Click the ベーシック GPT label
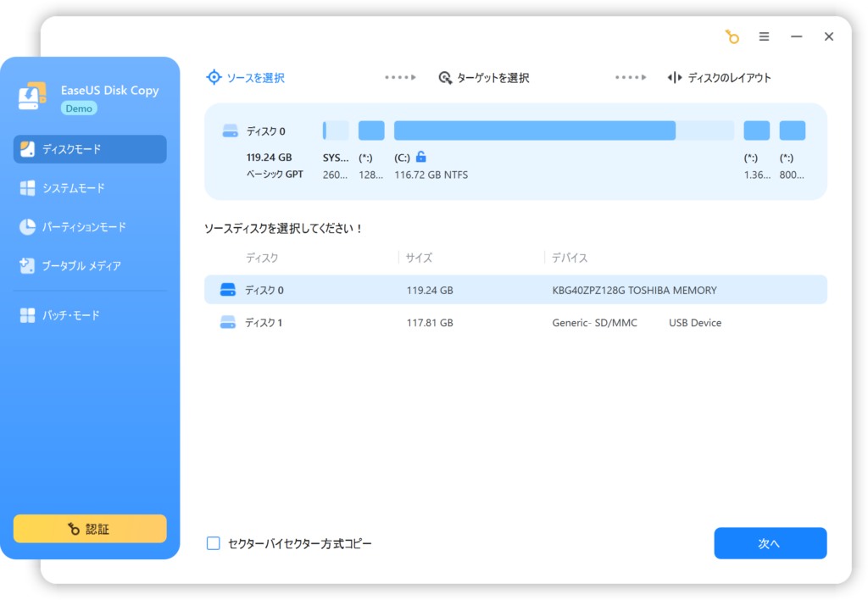868x600 pixels. 275,175
